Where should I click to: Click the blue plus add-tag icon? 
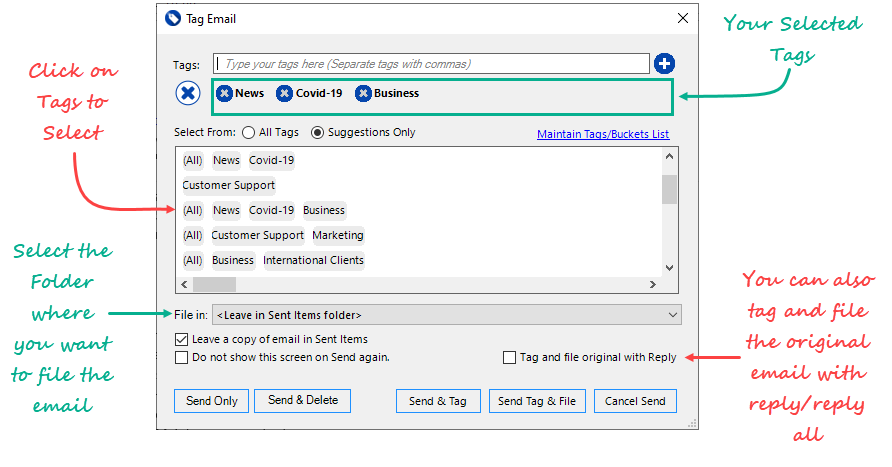point(664,63)
